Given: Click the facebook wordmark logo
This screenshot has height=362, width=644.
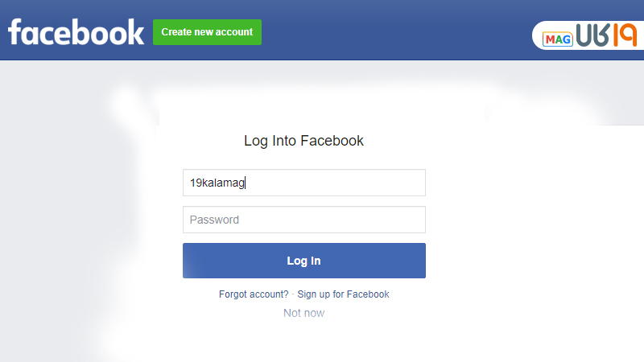Looking at the screenshot, I should [x=76, y=32].
